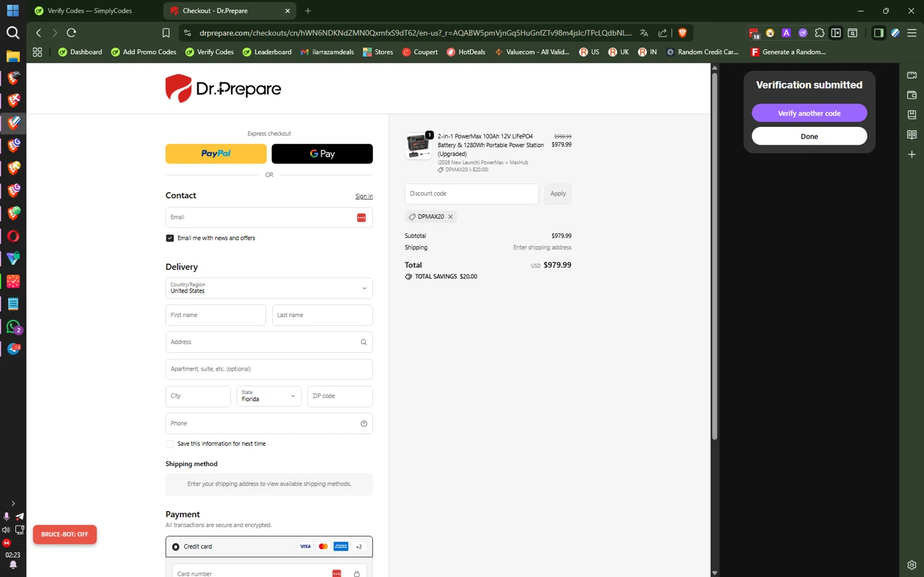The image size is (924, 577).
Task: Toggle the BRUCE-BOT: OFF button
Action: coord(65,535)
